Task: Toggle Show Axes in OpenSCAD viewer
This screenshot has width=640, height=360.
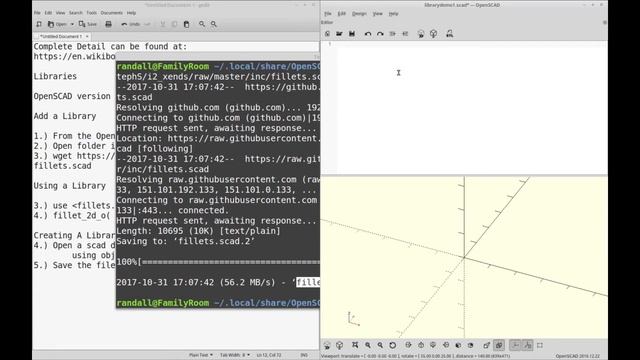Action: pyautogui.click(x=516, y=345)
